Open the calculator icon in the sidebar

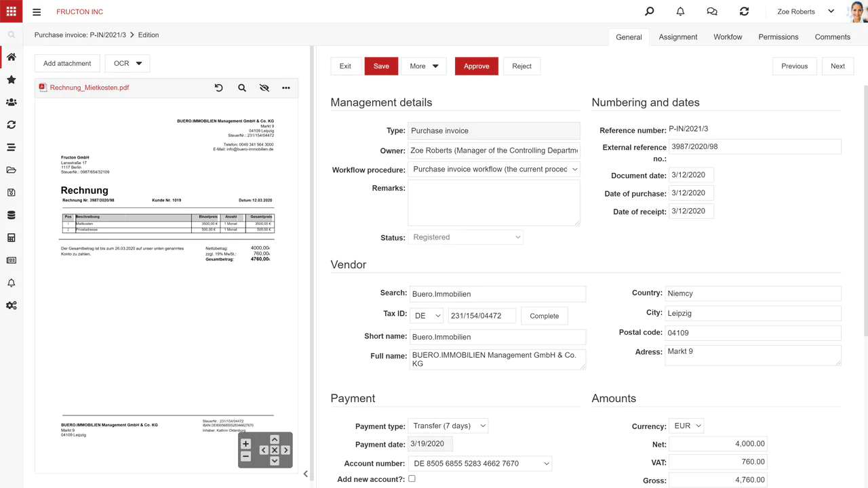[x=11, y=237]
